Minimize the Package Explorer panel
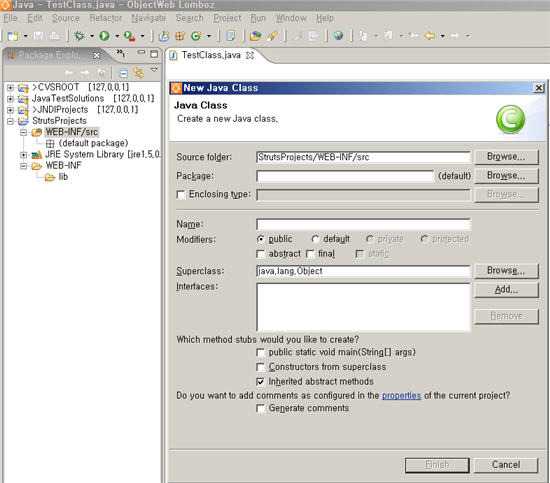Viewport: 550px width, 483px height. click(x=141, y=52)
